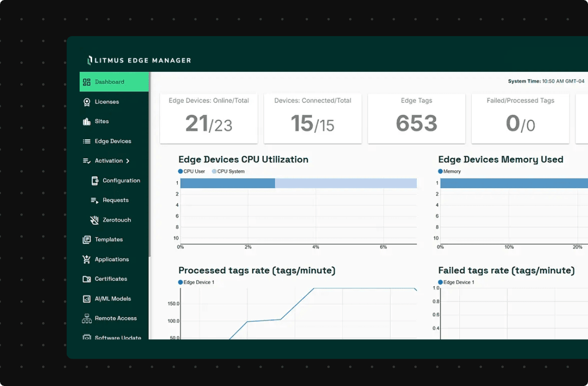
Task: Click the Litmus Edge Manager logo
Action: coord(139,60)
